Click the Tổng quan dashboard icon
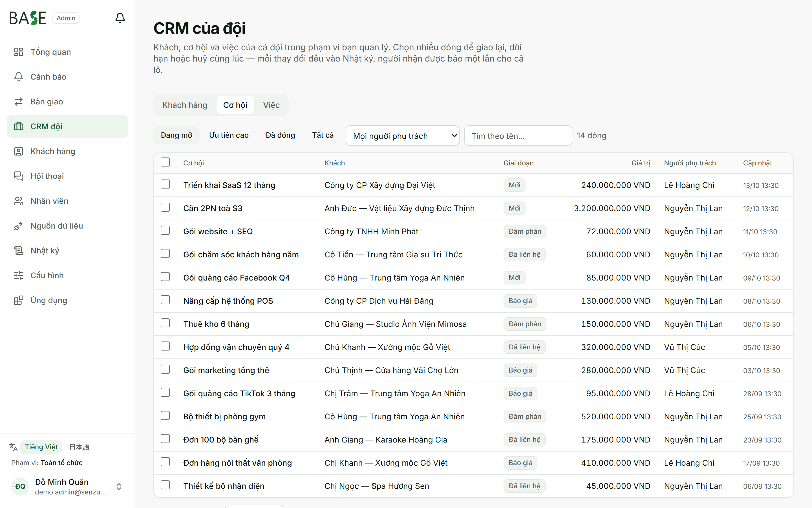Image resolution: width=812 pixels, height=508 pixels. click(18, 52)
